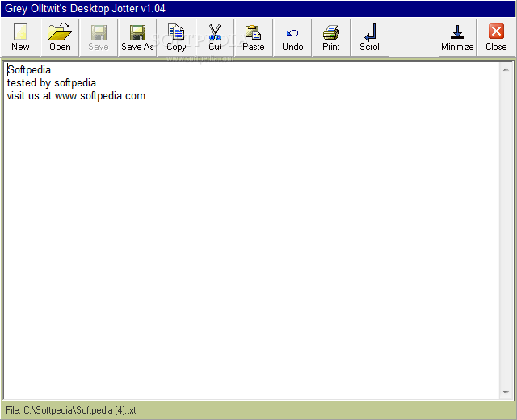Close the jotter with the red X button

tap(496, 37)
